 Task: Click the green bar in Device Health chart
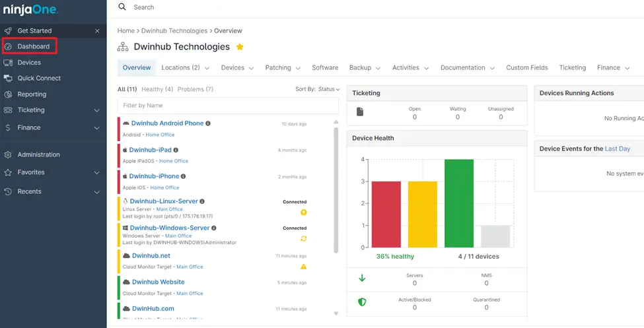coord(459,204)
